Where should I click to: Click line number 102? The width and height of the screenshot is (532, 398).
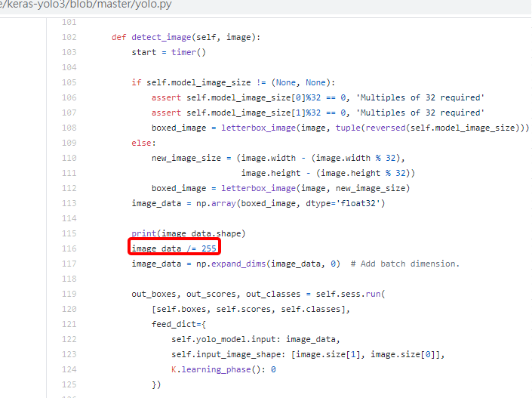(69, 37)
